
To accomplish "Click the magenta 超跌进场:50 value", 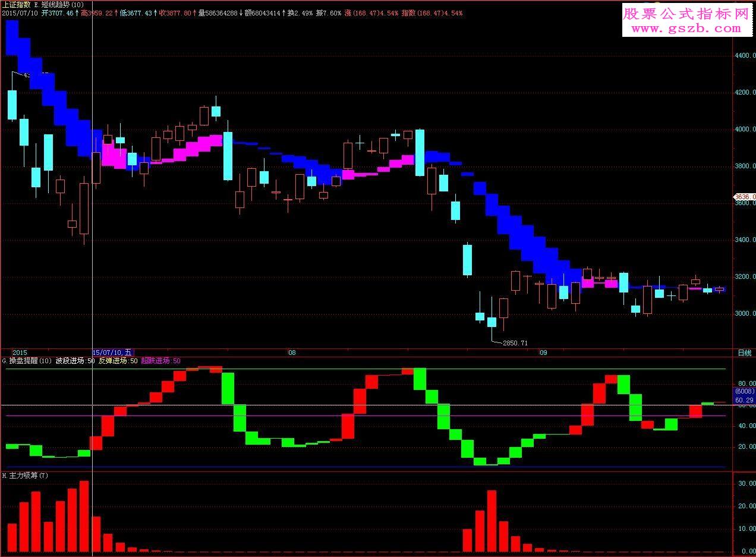I will [160, 360].
